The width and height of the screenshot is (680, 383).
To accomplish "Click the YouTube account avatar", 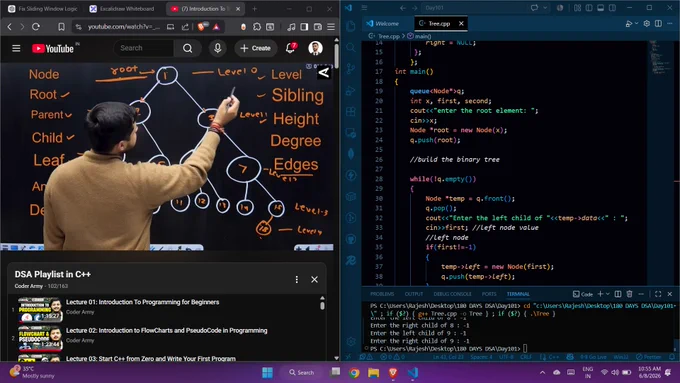I will (x=315, y=48).
